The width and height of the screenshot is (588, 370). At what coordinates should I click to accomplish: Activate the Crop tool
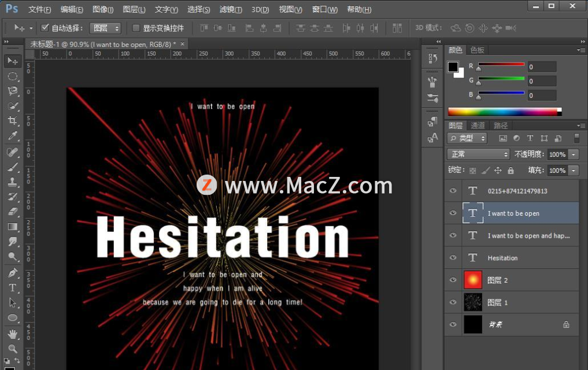(12, 121)
